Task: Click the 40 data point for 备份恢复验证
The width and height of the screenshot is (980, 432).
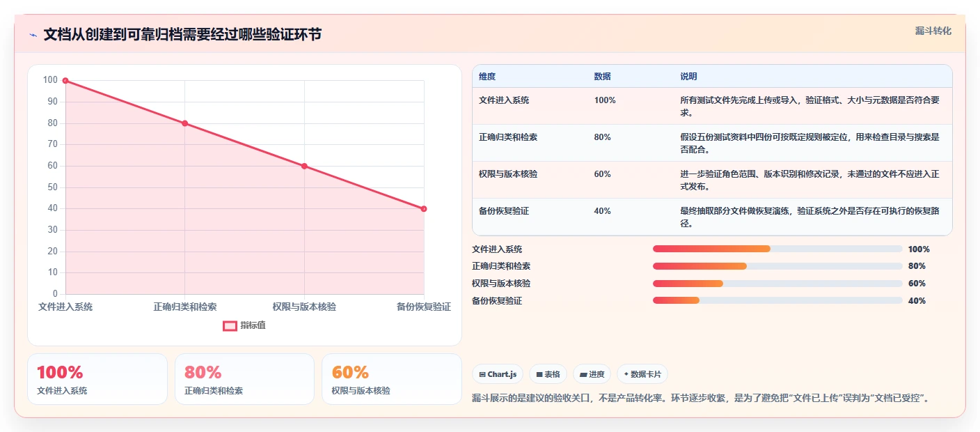Action: [423, 208]
